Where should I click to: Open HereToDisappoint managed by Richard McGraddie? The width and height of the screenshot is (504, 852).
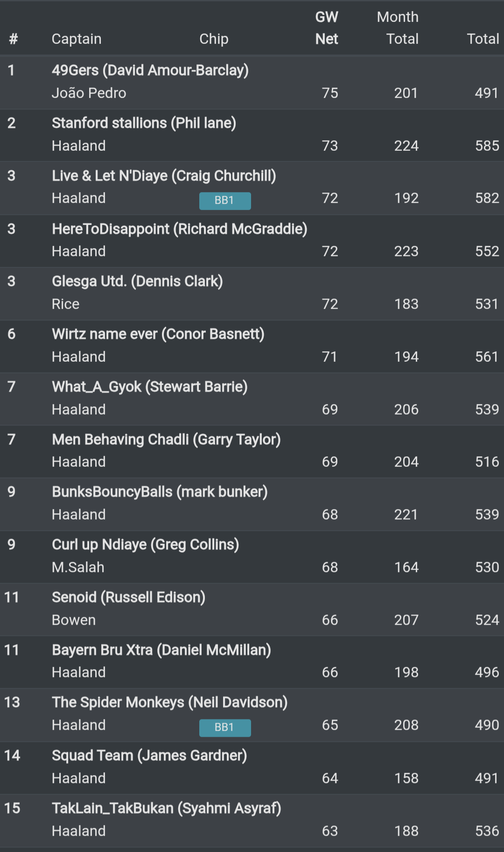179,229
